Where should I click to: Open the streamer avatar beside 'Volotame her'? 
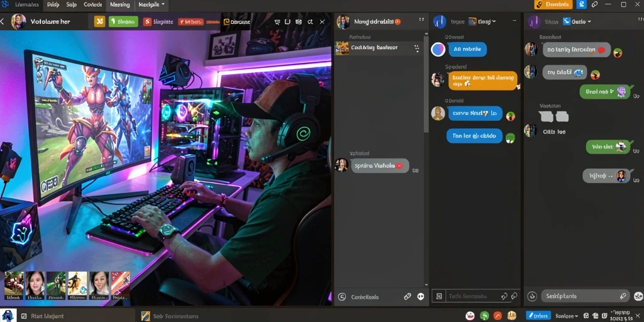coord(18,22)
